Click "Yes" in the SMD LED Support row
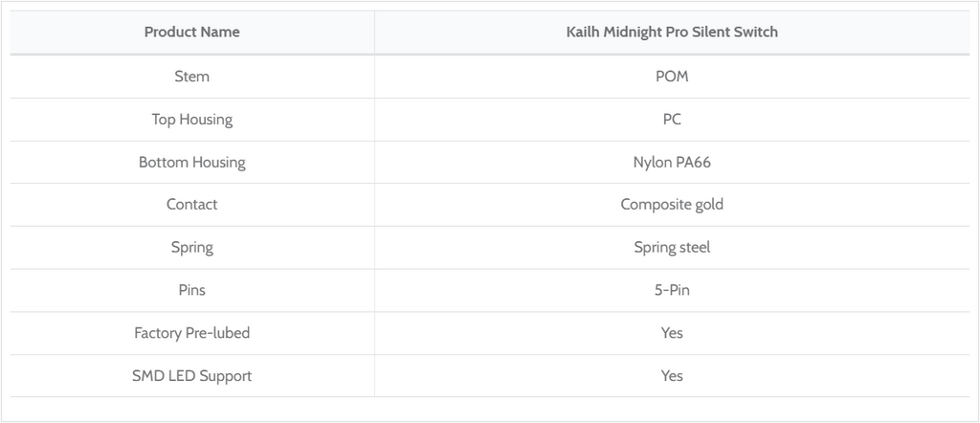Screen dimensions: 980x423 672,376
